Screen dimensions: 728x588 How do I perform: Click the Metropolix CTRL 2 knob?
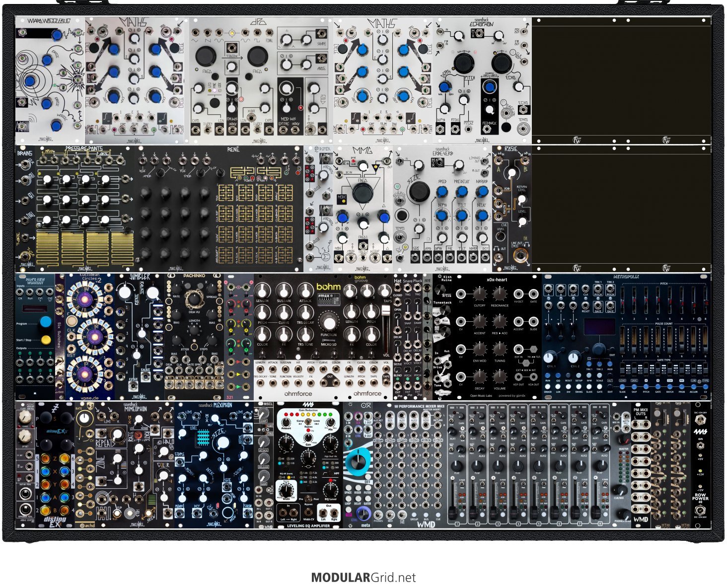point(575,357)
